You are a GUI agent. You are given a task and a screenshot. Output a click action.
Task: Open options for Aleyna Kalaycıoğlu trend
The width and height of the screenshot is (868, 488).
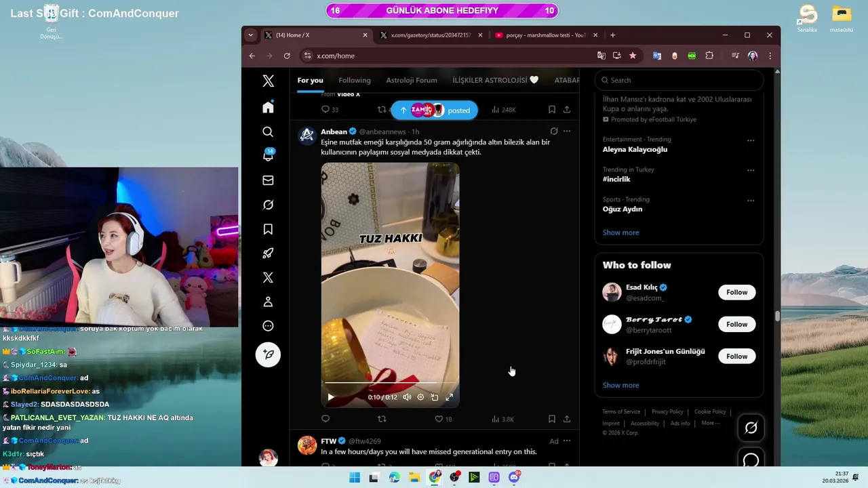pos(751,140)
